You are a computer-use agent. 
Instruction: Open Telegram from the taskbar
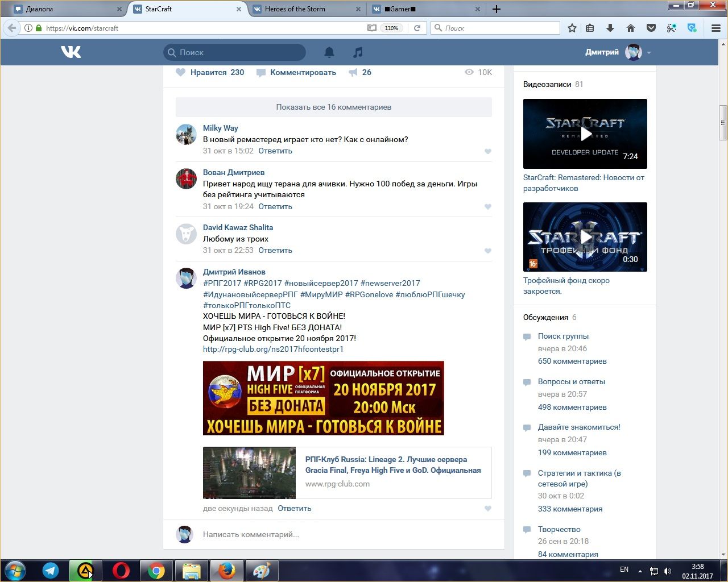[51, 570]
